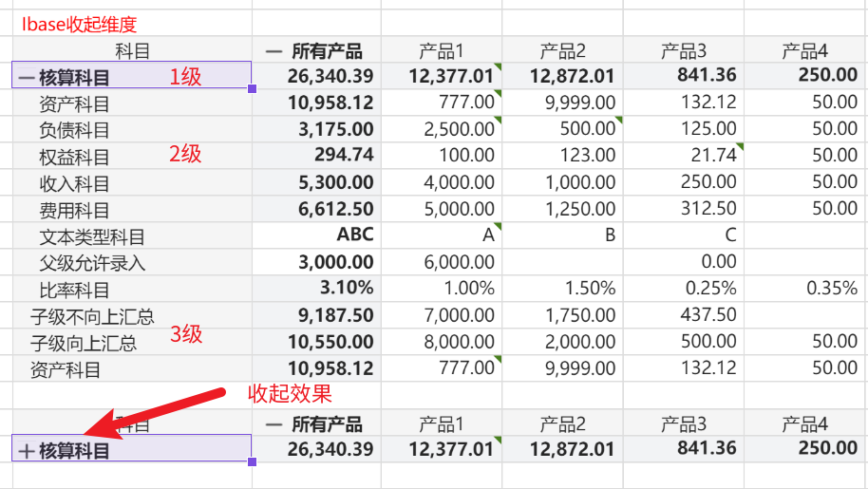868x489 pixels.
Task: Click 5,300.00 total of 收入科目
Action: coord(336,182)
